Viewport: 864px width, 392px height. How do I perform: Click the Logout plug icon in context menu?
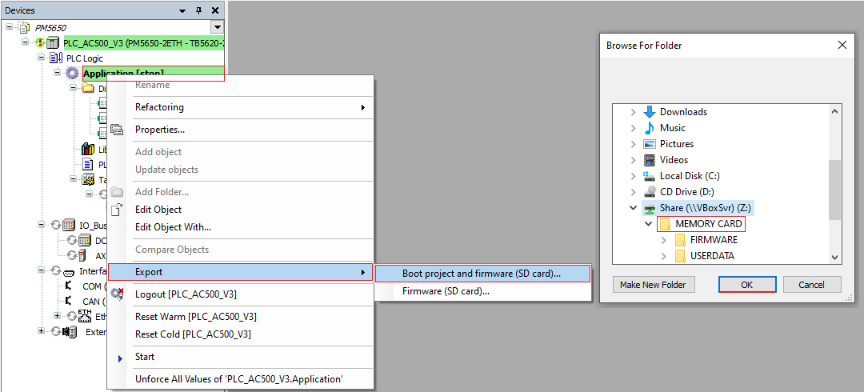click(x=116, y=294)
